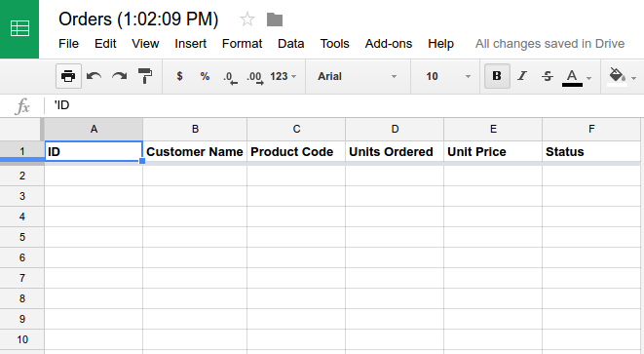Click the print icon in toolbar
The height and width of the screenshot is (354, 644).
tap(68, 76)
